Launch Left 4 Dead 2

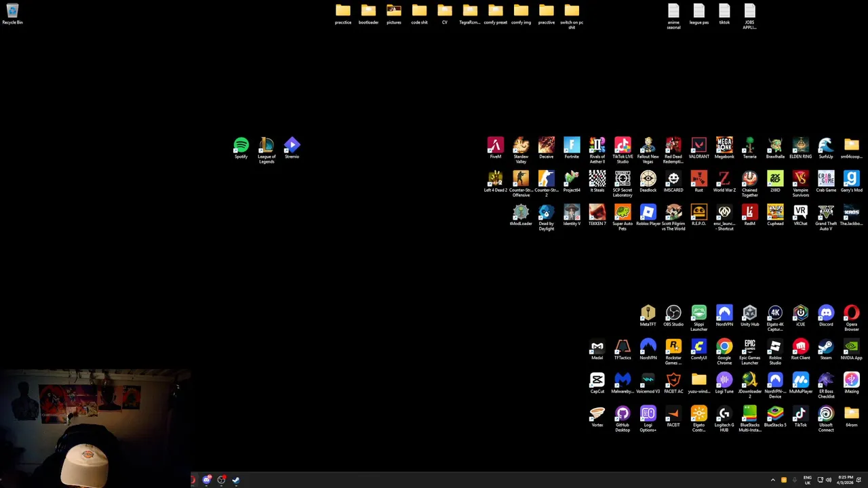click(496, 182)
